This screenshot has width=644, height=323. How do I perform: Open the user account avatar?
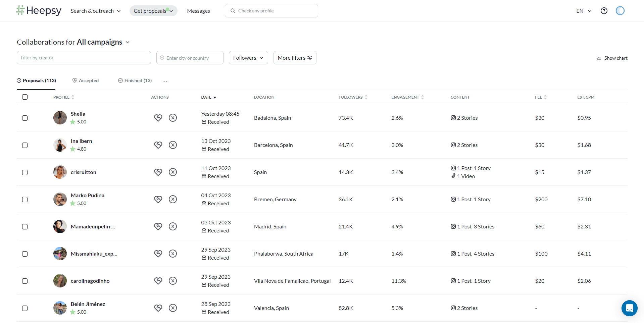tap(620, 11)
